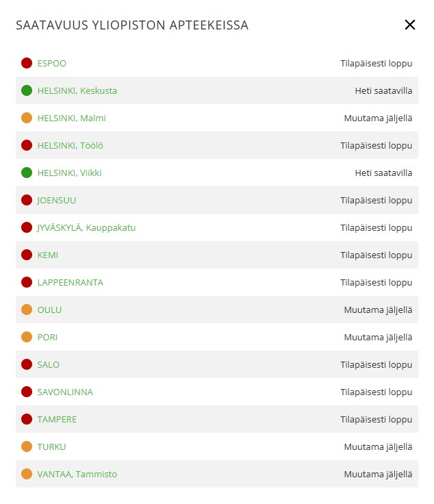
Task: Select the VANTAA, Tammisto pharmacy link
Action: [x=77, y=474]
